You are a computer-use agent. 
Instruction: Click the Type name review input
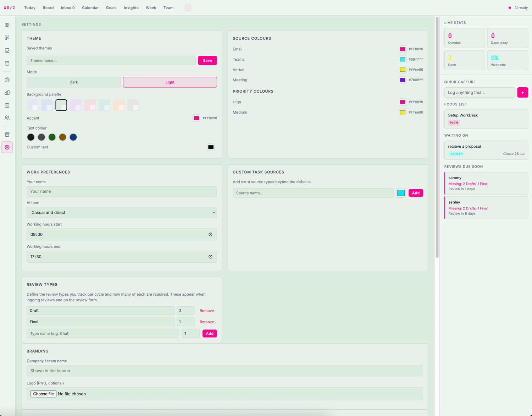(103, 334)
